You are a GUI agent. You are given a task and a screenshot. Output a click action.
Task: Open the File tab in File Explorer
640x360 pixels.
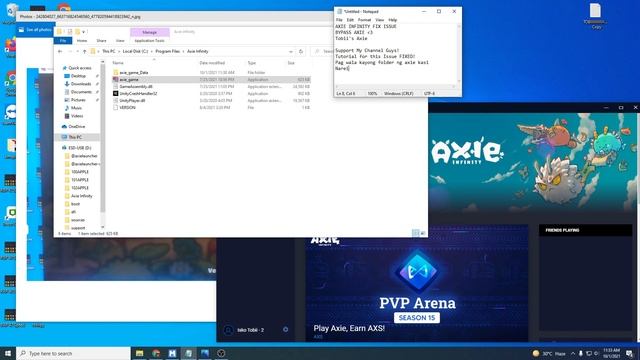tap(63, 40)
